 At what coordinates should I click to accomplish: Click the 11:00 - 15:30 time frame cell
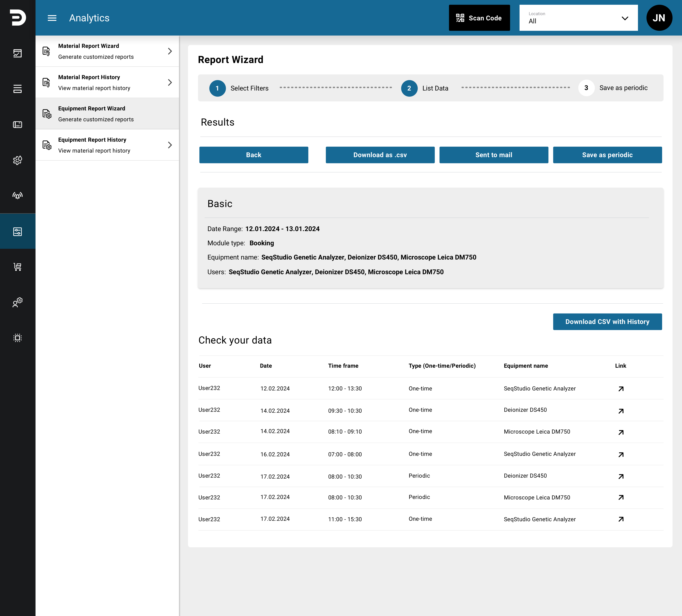[345, 519]
